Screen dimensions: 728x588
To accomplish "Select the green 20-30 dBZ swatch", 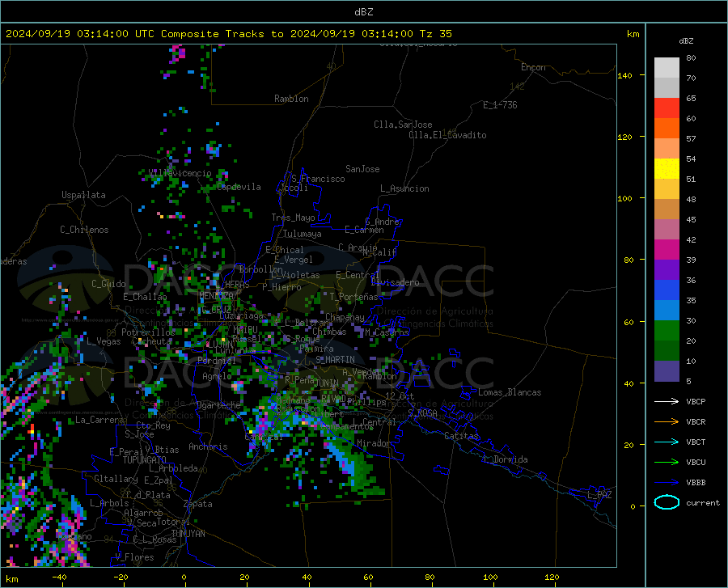I will pyautogui.click(x=667, y=331).
